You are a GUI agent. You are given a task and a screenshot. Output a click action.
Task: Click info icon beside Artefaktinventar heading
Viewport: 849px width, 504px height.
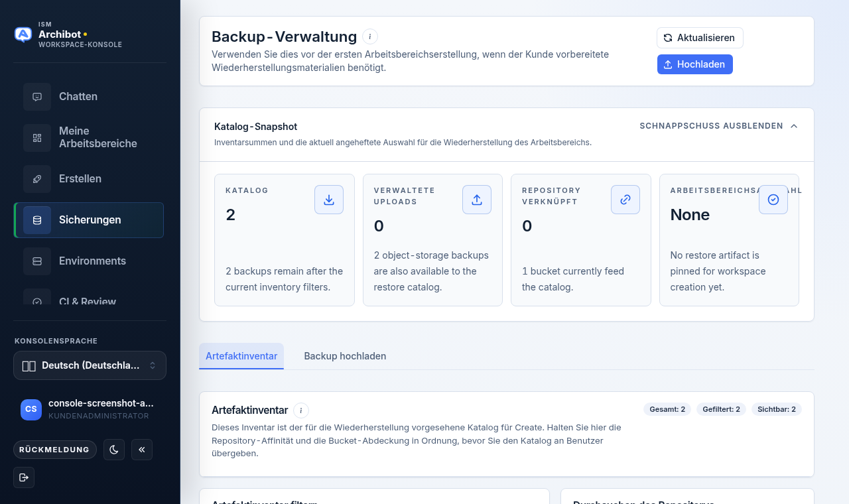pos(301,410)
